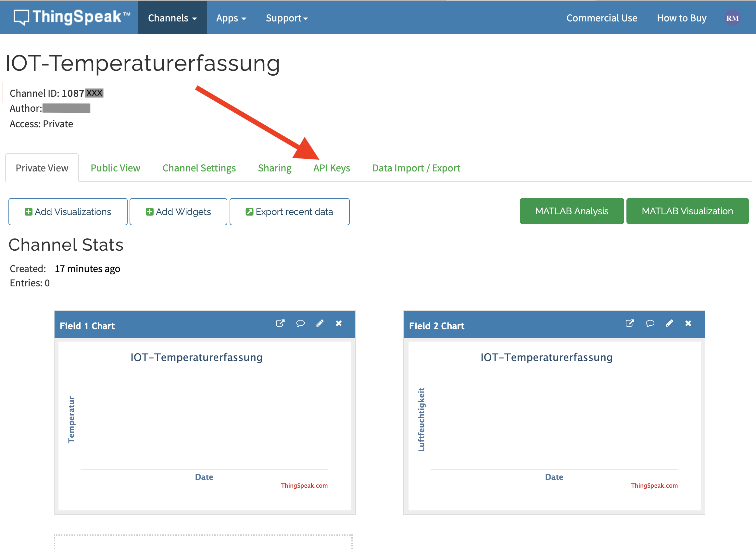Open MATLAB Analysis
The image size is (756, 550).
point(571,211)
